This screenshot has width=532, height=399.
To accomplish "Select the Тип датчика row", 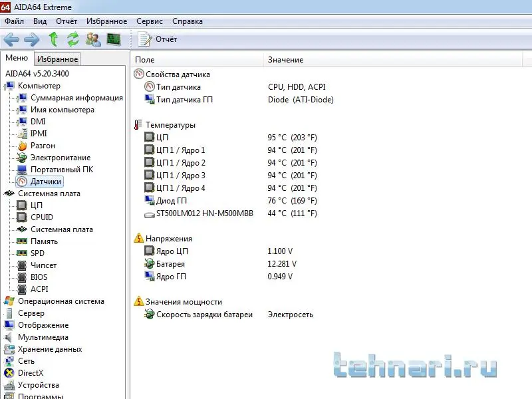I will 234,87.
